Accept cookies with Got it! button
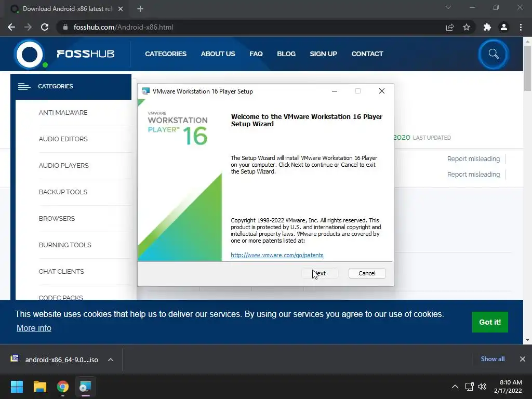Image resolution: width=532 pixels, height=399 pixels. [490, 322]
